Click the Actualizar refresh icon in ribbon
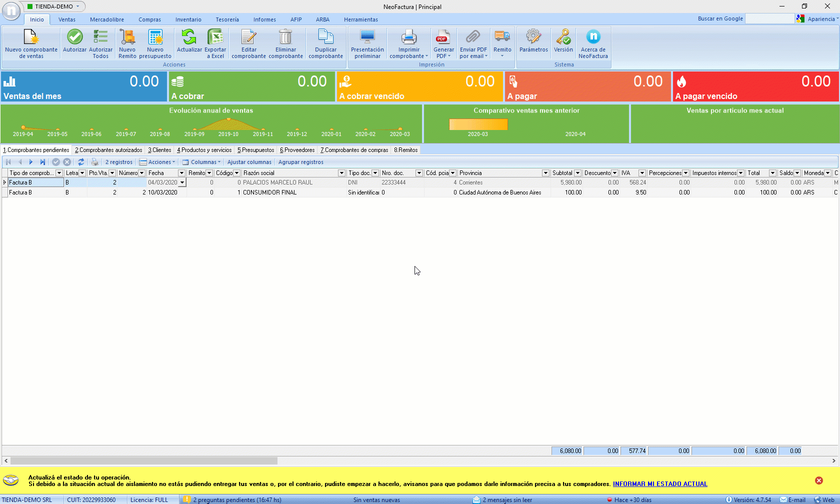840x504 pixels. pos(189,37)
